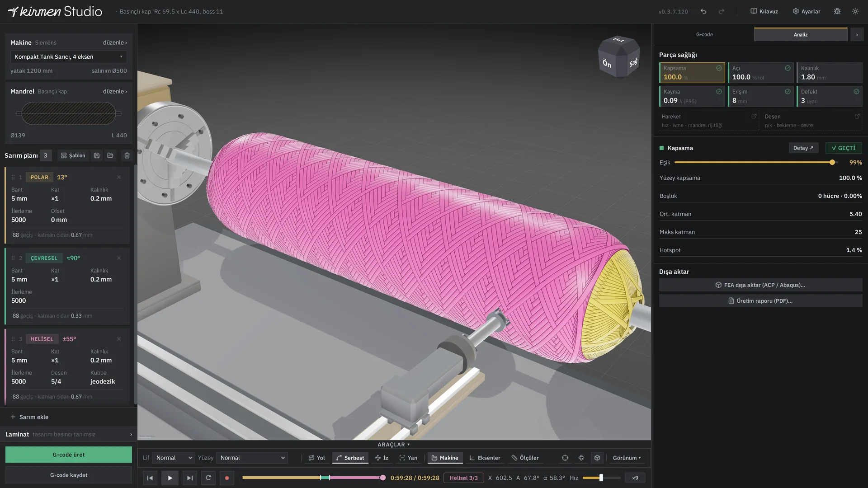Switch to the G-code tab
This screenshot has width=868, height=488.
tap(704, 34)
